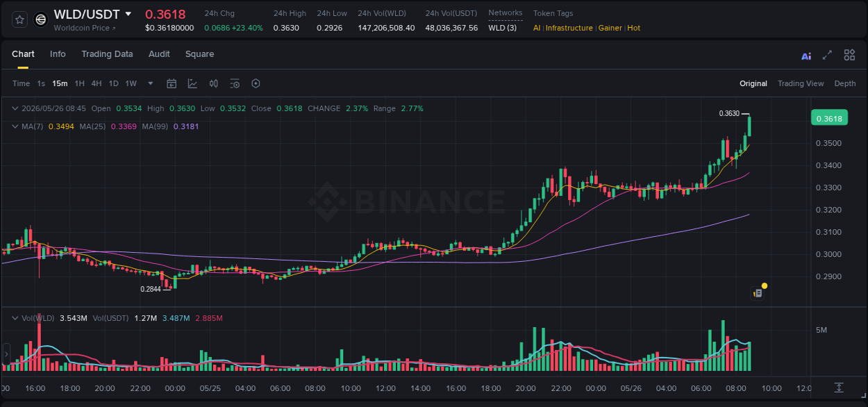The image size is (868, 407).
Task: Open the Worldcoin Price link
Action: coord(85,28)
